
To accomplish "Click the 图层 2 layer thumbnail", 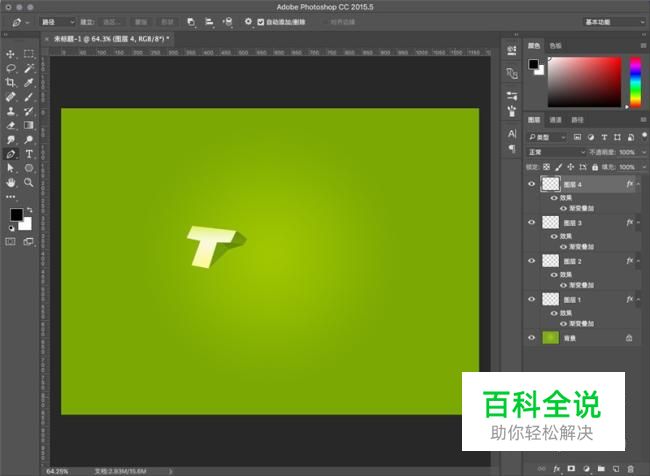I will (x=550, y=261).
